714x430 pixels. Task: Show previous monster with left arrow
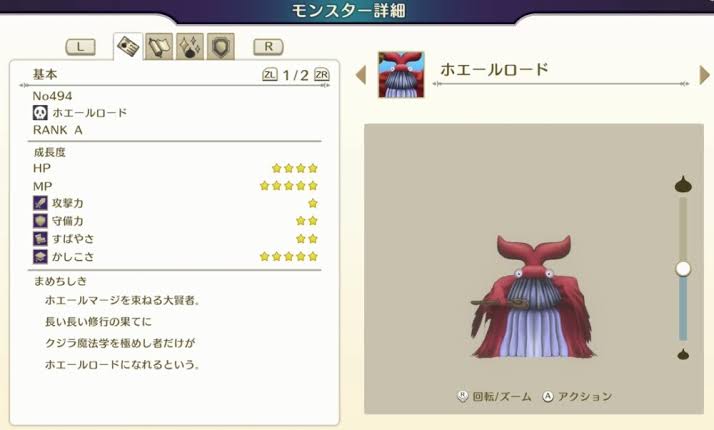pyautogui.click(x=361, y=75)
